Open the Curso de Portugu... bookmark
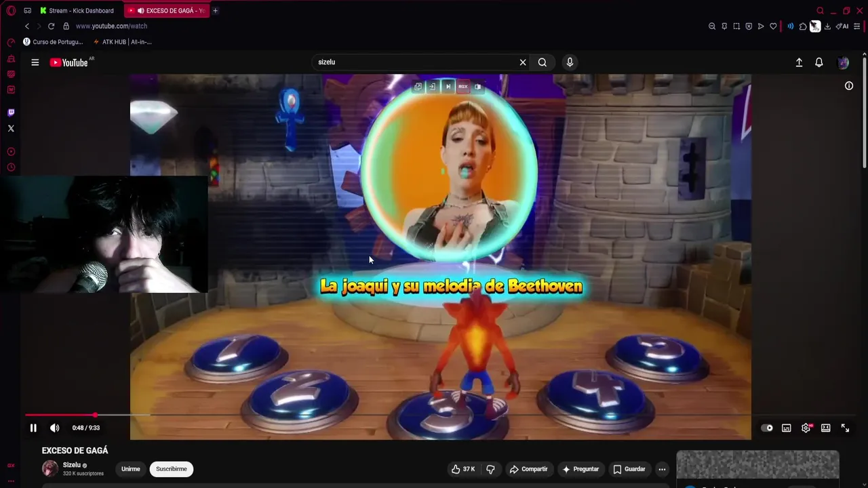 click(53, 42)
